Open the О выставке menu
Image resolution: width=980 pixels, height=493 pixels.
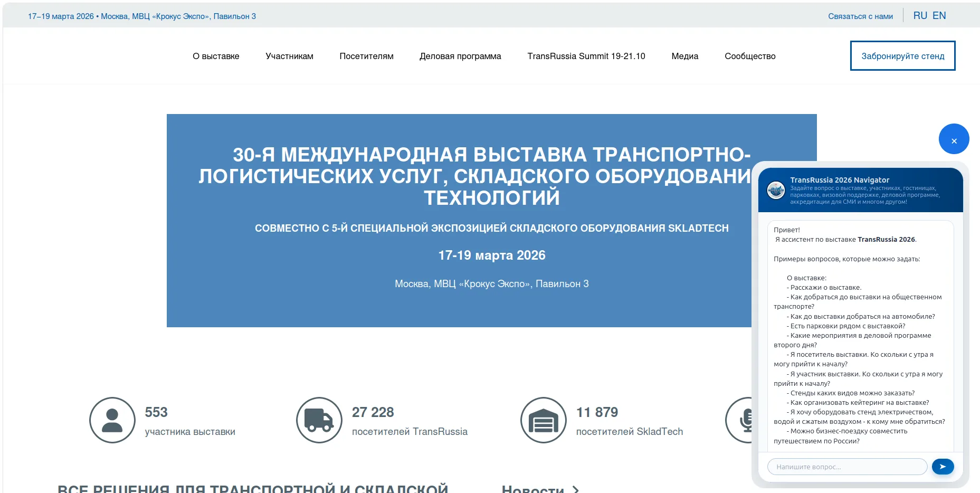[x=216, y=56]
